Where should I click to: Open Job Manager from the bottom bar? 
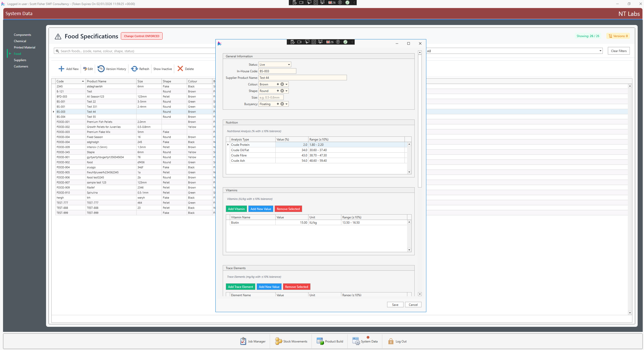253,341
